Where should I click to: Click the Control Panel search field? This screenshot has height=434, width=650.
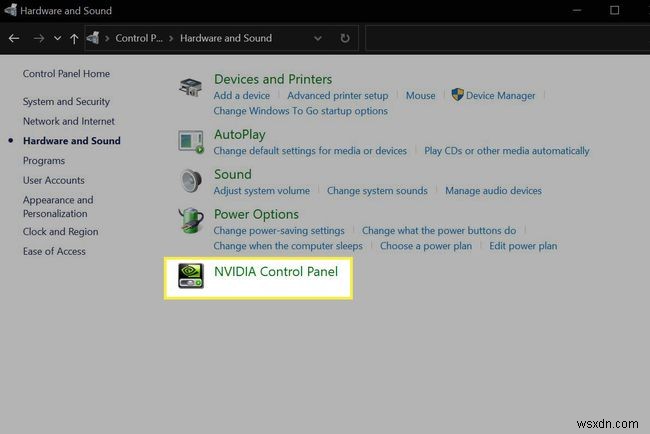click(x=505, y=38)
